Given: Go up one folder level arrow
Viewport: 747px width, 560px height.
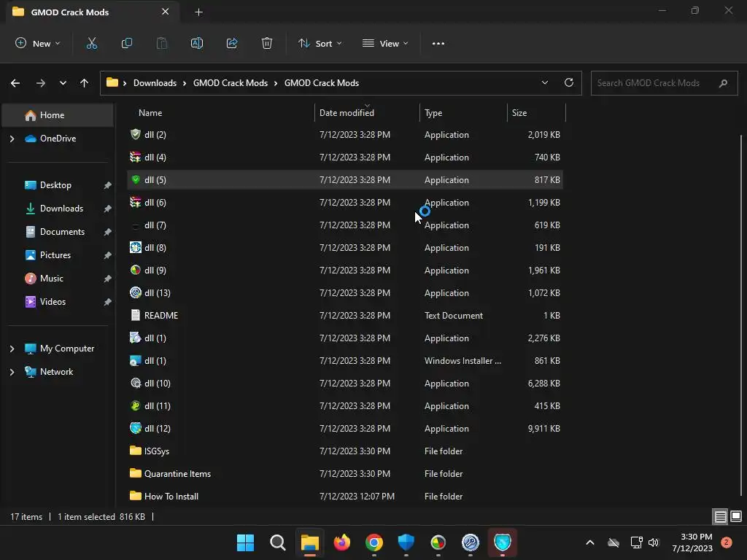Looking at the screenshot, I should 85,83.
